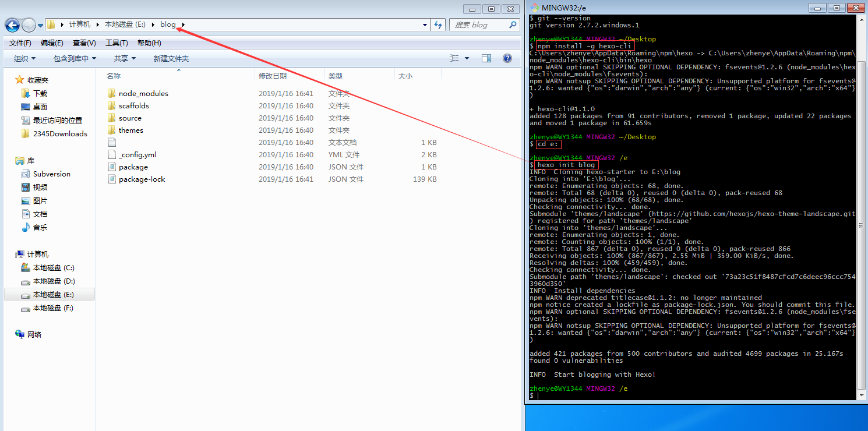Open 本地磁盘 (F:) drive
The image size is (868, 431).
coord(53,308)
